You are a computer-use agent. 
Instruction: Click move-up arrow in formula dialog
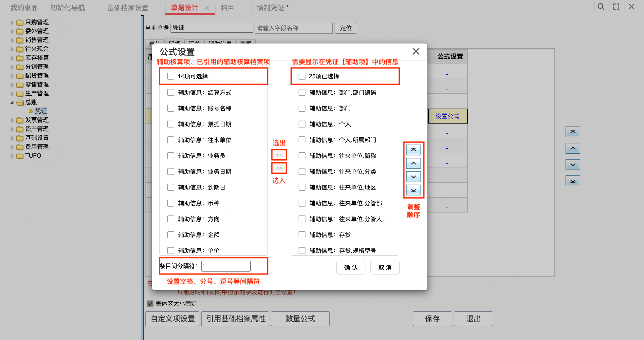click(x=413, y=163)
